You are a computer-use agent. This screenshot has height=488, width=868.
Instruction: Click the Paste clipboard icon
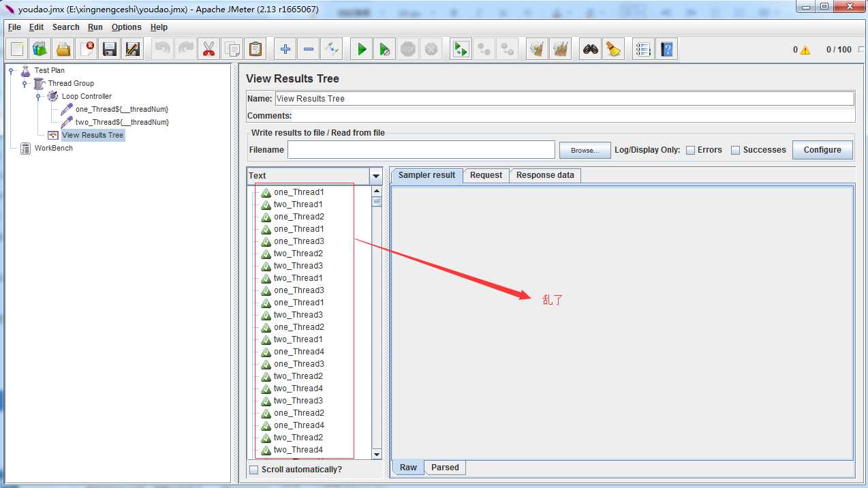click(x=255, y=49)
